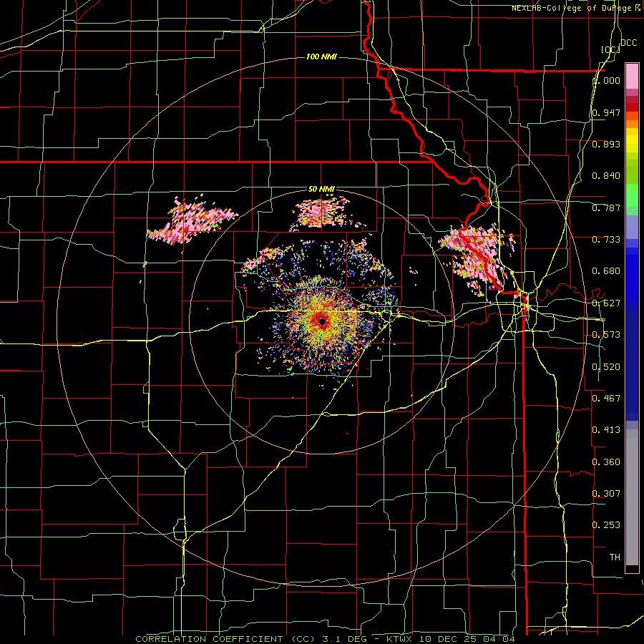Select the 0.840 color scale value

(x=606, y=176)
